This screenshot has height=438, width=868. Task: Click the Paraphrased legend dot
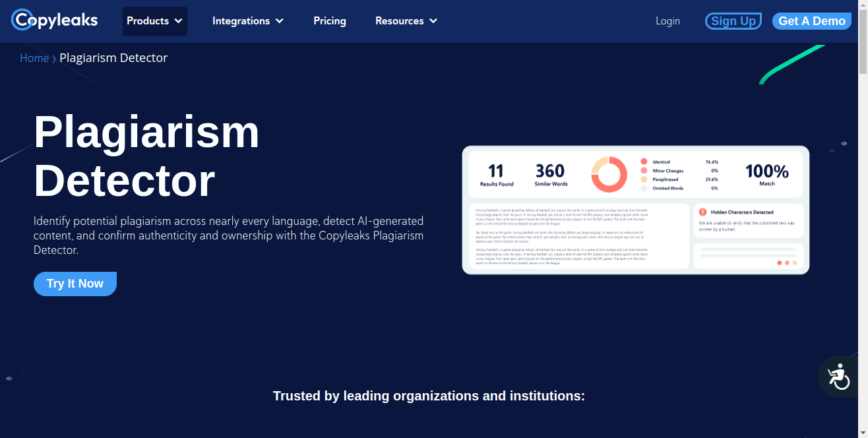(644, 179)
